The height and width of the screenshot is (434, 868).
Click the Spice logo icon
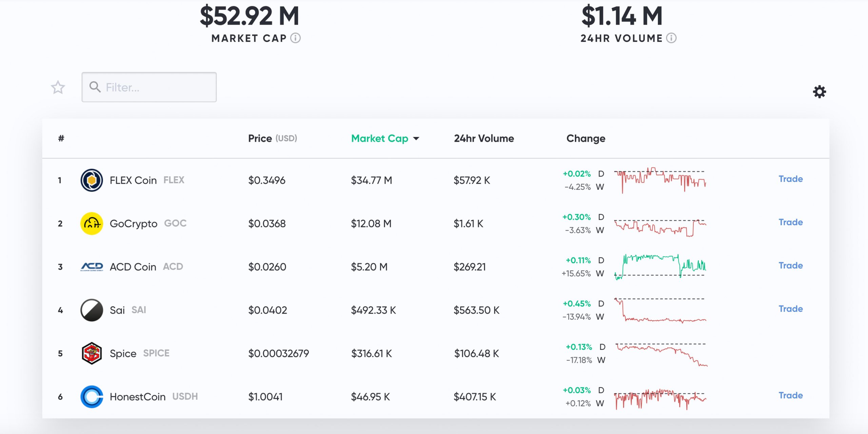tap(92, 353)
